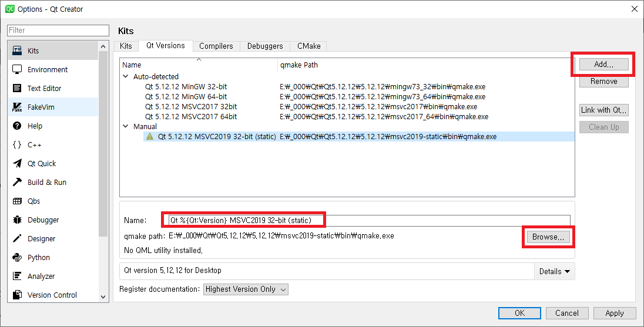Click the category list scroll-up arrow
The image size is (644, 327).
tap(103, 46)
